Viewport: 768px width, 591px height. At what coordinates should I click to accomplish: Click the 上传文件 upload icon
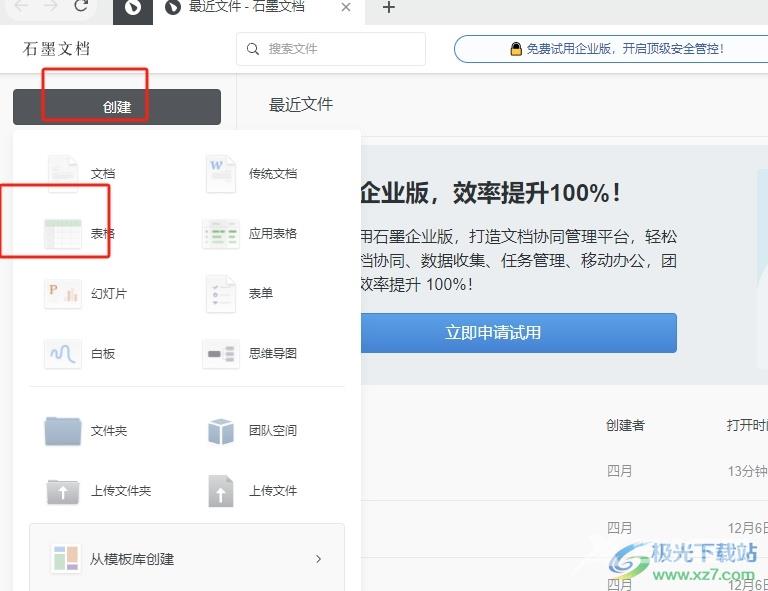coord(221,491)
